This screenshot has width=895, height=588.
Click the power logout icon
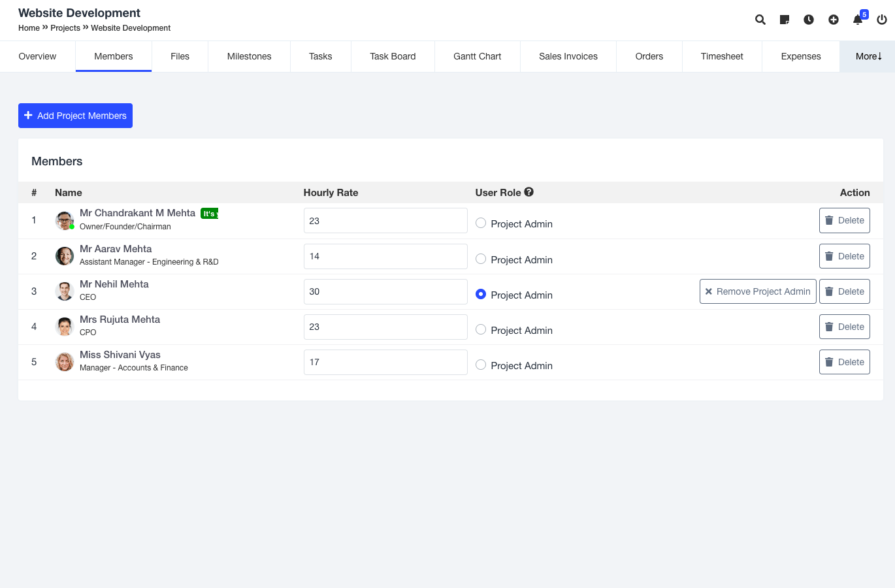click(882, 20)
